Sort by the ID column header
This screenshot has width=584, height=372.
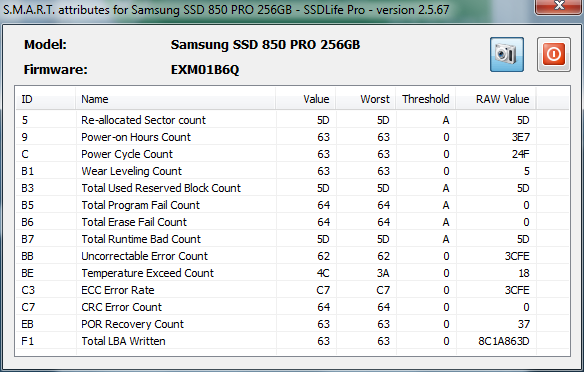click(x=45, y=99)
